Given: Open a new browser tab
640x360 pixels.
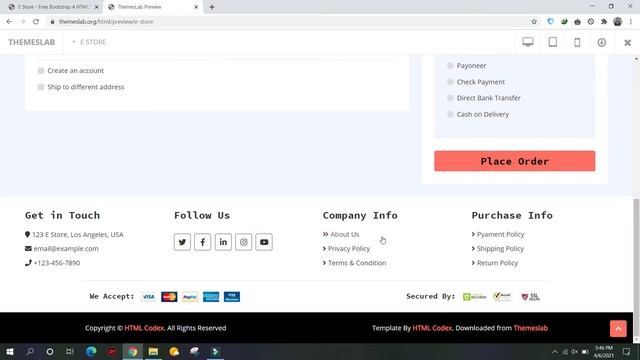Looking at the screenshot, I should click(x=212, y=7).
